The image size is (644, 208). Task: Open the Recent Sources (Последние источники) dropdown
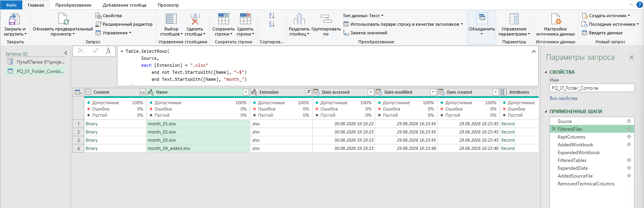[x=610, y=24]
